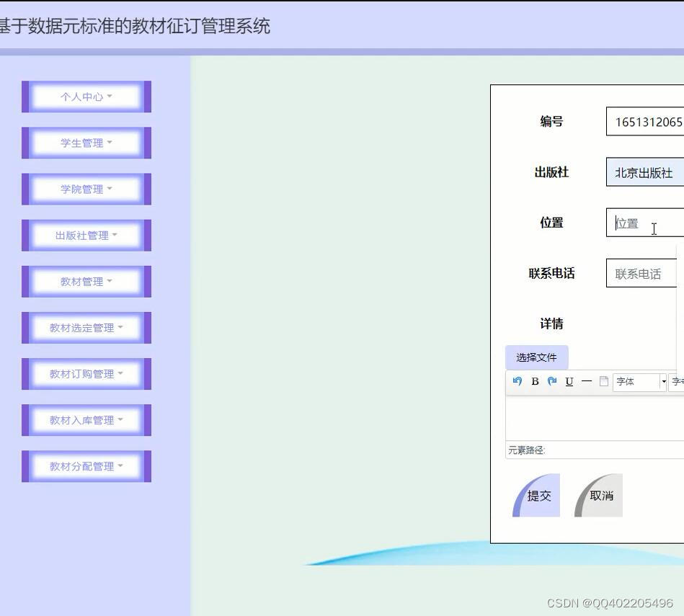This screenshot has height=616, width=684.
Task: Expand the 学院管理 sidebar dropdown
Action: [x=86, y=189]
